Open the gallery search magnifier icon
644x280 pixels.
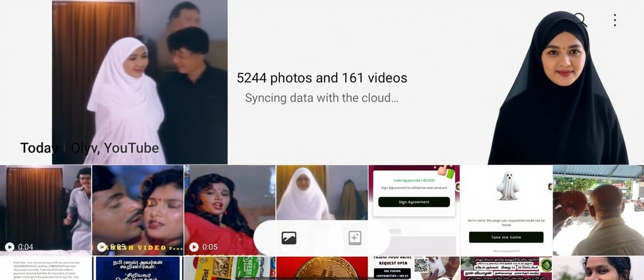(x=580, y=20)
